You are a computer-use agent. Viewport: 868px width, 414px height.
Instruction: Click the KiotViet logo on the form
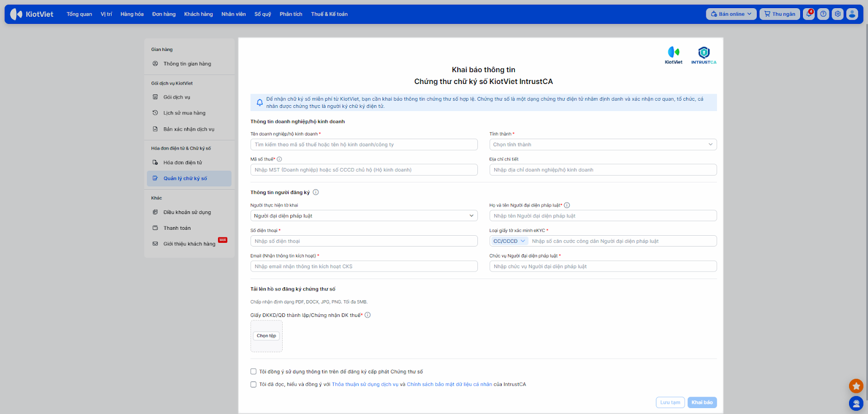(674, 55)
